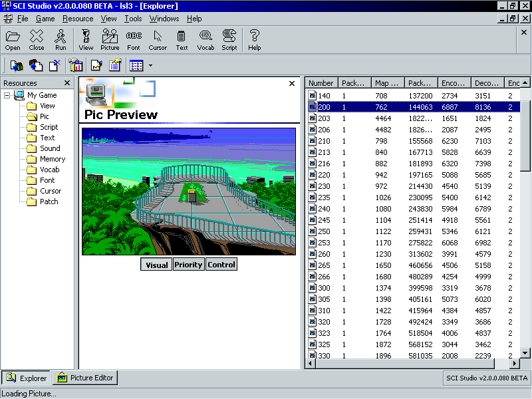Image resolution: width=532 pixels, height=399 pixels.
Task: Sort list by Number column header
Action: [321, 83]
